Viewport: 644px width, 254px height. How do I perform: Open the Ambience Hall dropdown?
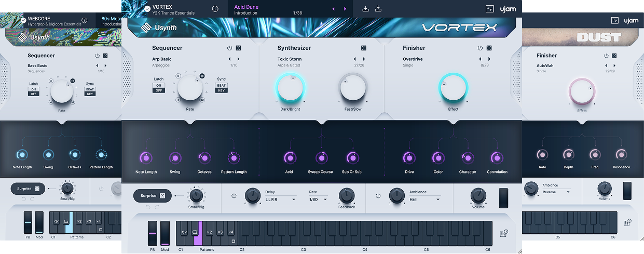point(424,199)
